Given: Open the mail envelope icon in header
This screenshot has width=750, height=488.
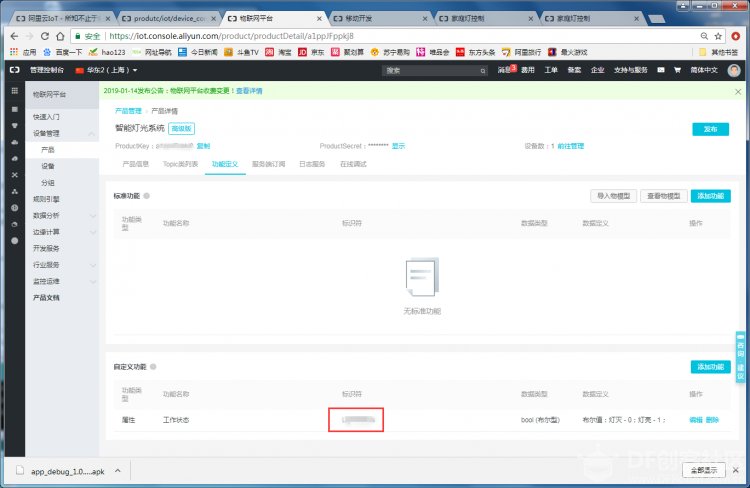Looking at the screenshot, I should [x=661, y=70].
